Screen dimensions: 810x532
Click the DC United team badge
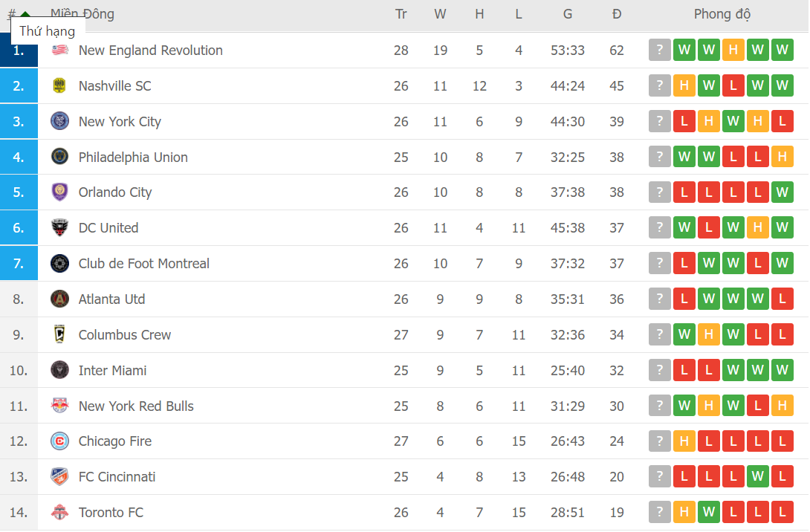(59, 228)
